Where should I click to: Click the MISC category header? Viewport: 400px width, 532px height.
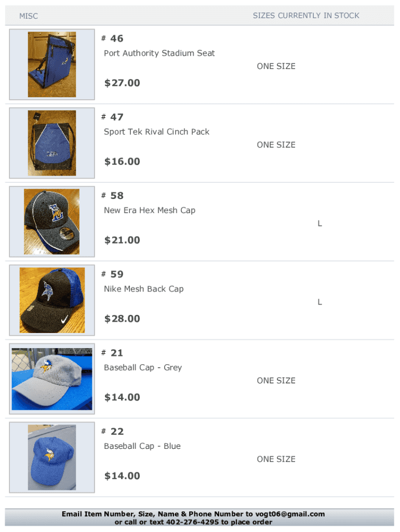click(29, 16)
